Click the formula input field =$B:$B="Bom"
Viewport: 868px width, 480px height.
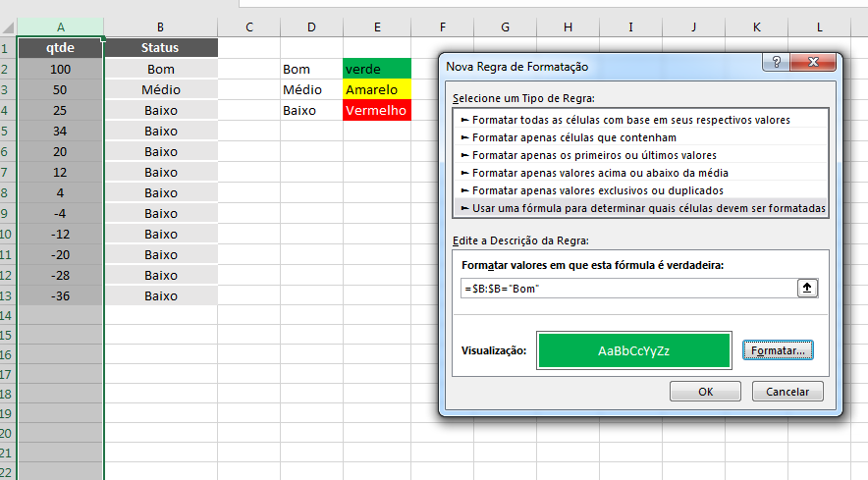[628, 289]
